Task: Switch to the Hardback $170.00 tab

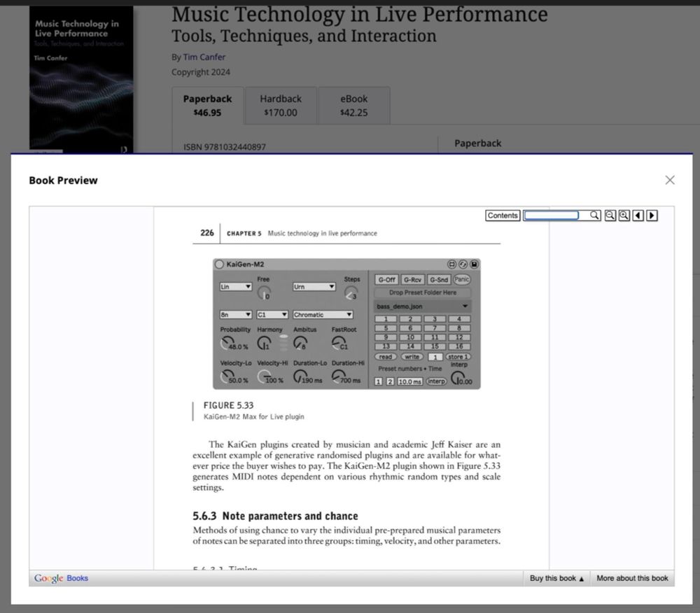Action: [281, 106]
